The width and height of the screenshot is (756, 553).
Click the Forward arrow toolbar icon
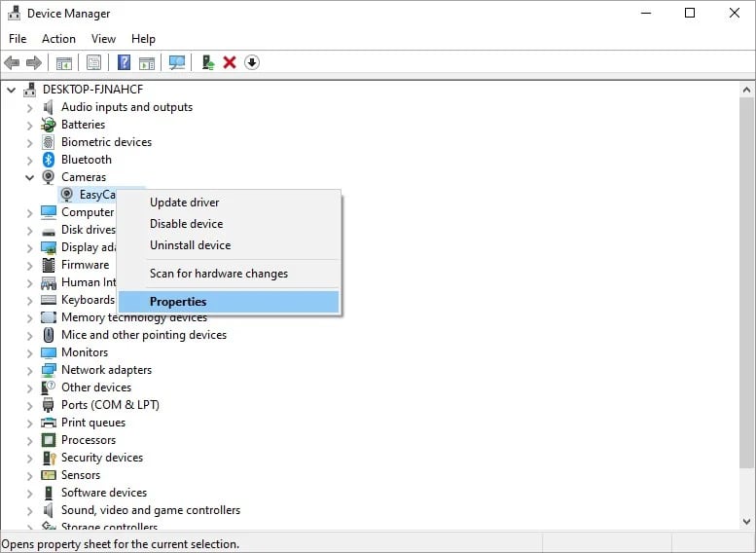[x=34, y=62]
